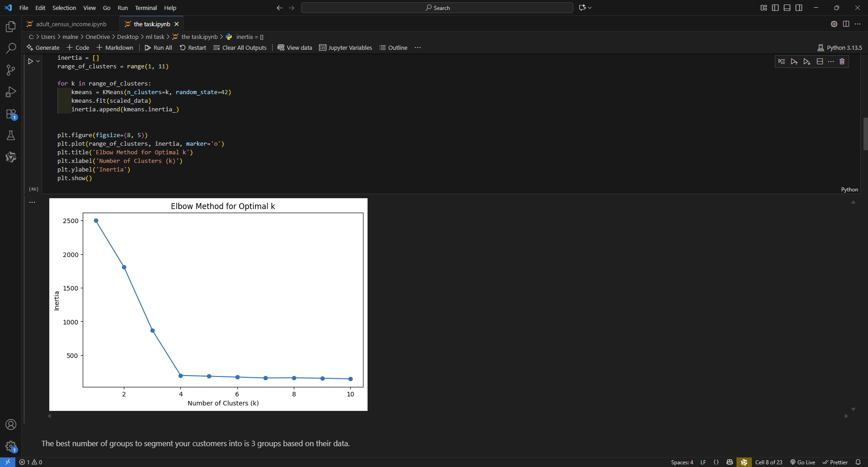Open the Source Control view
This screenshot has height=467, width=868.
pos(11,70)
